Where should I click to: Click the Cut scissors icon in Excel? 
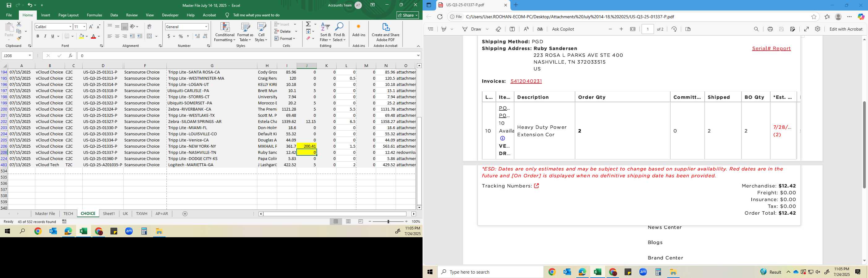19,24
